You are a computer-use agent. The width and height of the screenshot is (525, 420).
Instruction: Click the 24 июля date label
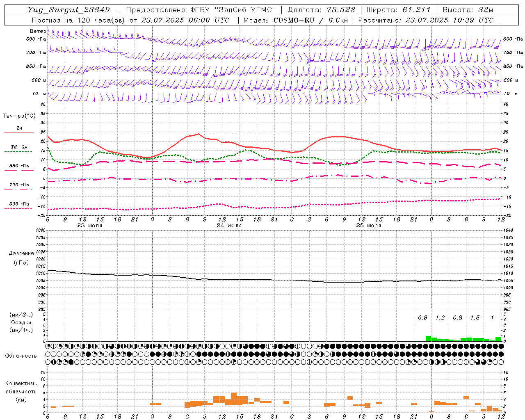coord(229,226)
